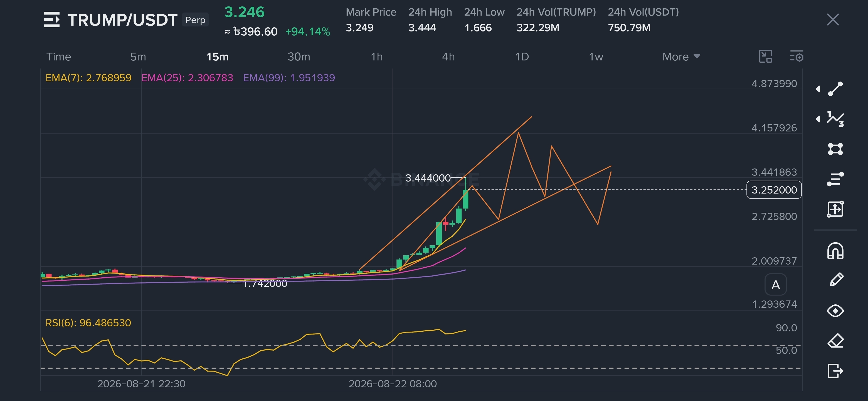Screen dimensions: 868x401
Task: Select the long/short position measure tool
Action: click(835, 209)
